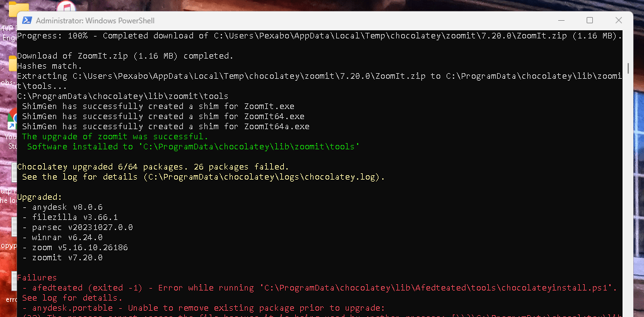The height and width of the screenshot is (317, 644).
Task: Close the PowerShell window
Action: coord(618,21)
